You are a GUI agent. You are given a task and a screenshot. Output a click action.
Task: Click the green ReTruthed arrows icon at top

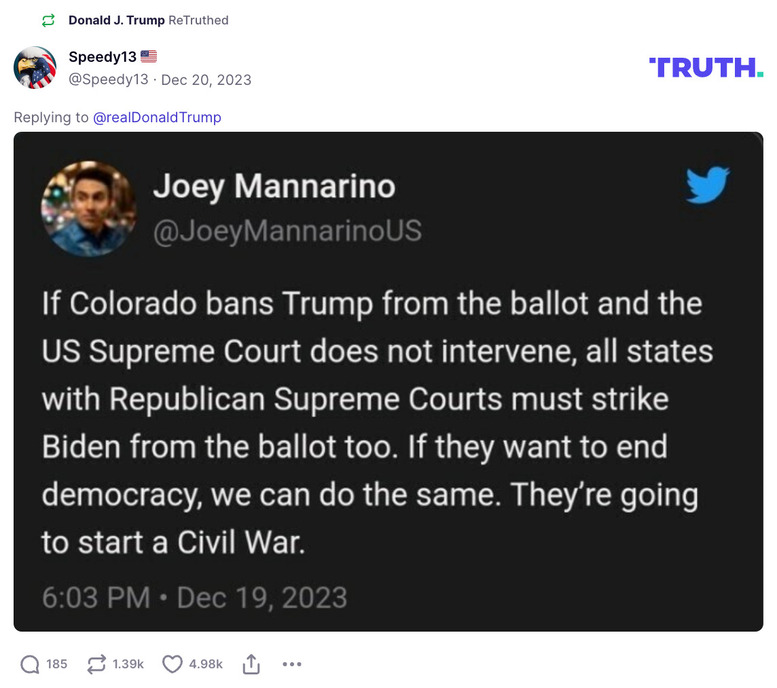[48, 20]
